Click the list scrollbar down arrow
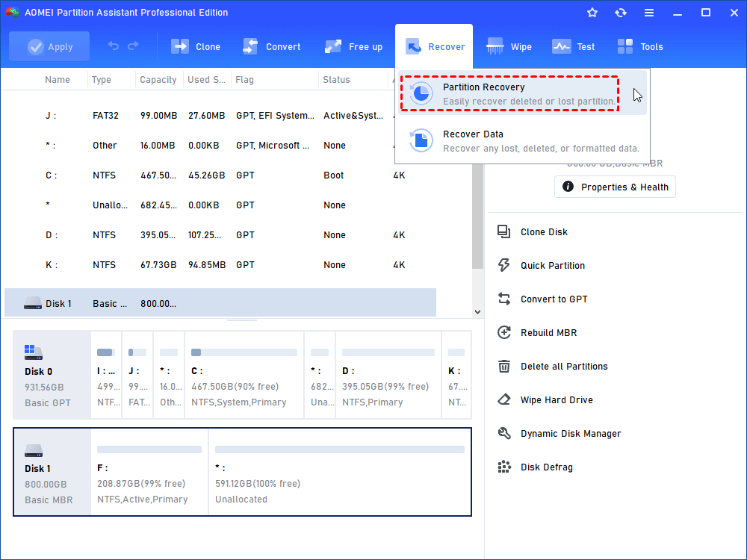 [477, 312]
